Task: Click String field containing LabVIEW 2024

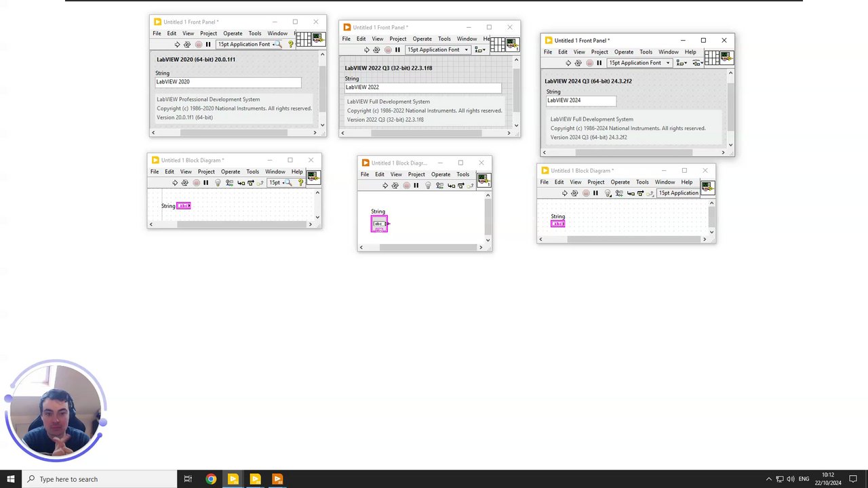Action: [581, 100]
